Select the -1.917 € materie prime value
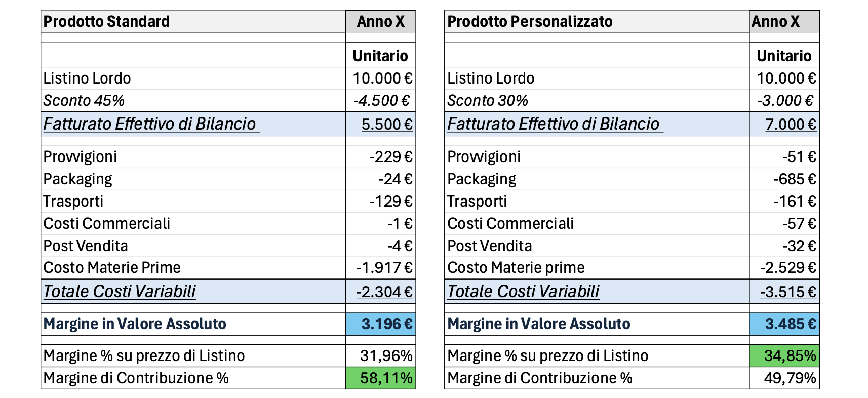 384,267
